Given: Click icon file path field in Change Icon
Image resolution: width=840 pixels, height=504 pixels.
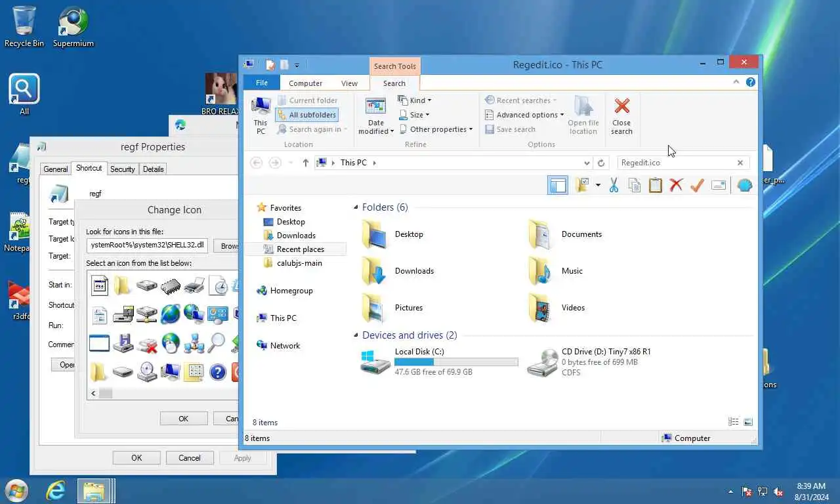Looking at the screenshot, I should tap(147, 245).
